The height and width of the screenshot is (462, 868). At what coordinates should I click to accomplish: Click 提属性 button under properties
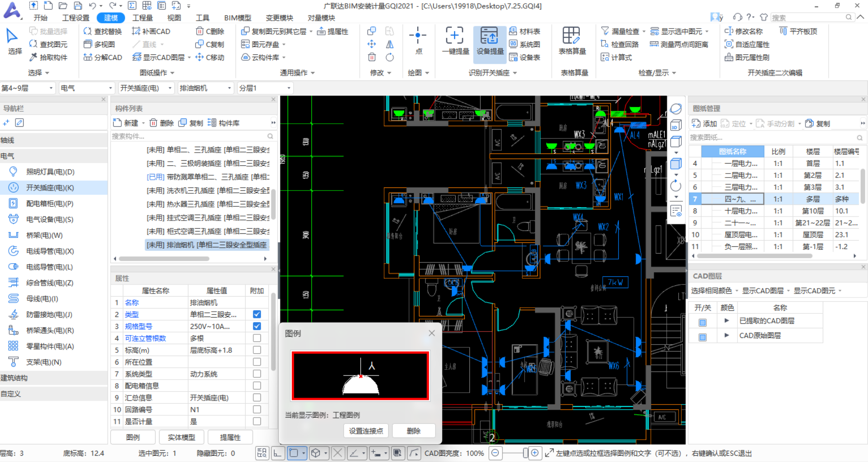230,437
